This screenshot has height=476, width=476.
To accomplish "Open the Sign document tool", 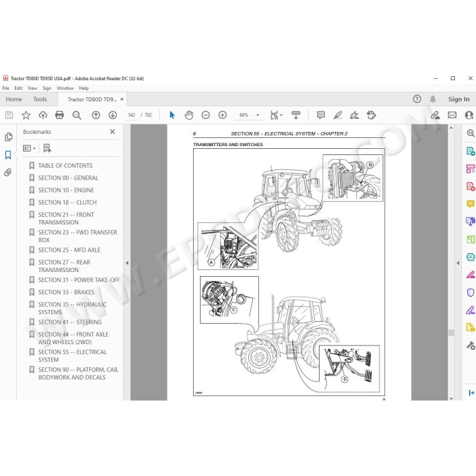I will 354,115.
